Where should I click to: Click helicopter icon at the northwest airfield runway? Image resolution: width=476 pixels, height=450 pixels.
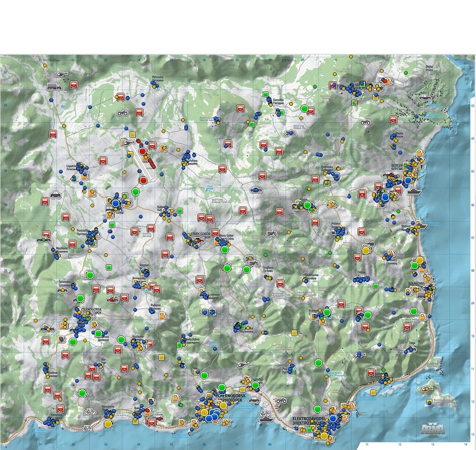coord(128,142)
